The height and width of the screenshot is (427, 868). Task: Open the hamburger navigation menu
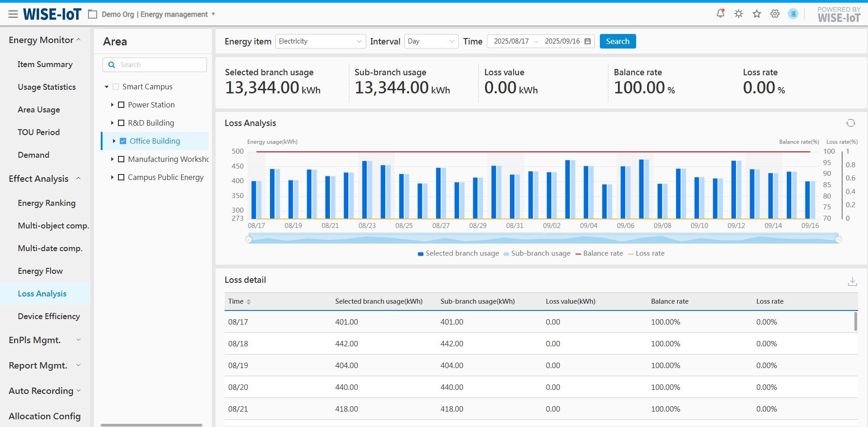[13, 15]
